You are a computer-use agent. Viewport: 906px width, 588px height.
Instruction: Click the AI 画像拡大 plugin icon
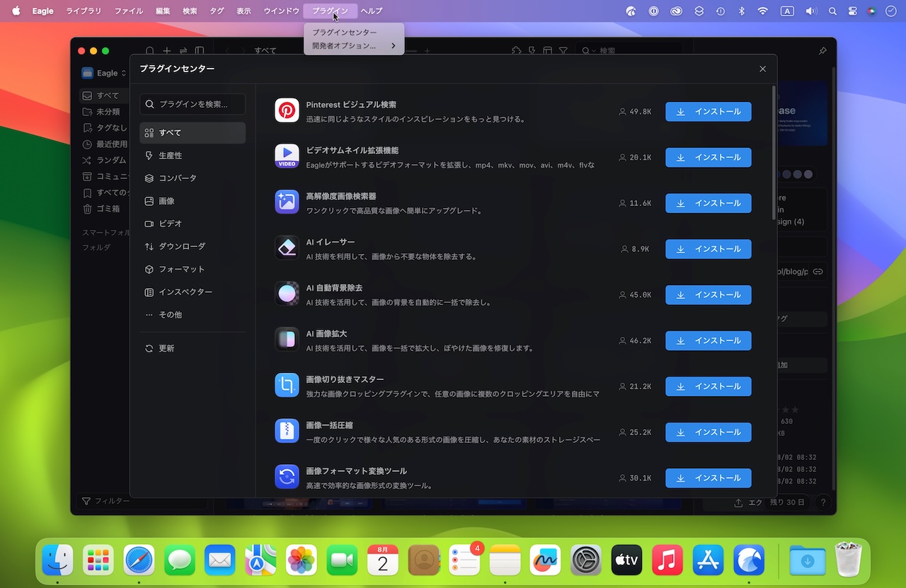[287, 340]
